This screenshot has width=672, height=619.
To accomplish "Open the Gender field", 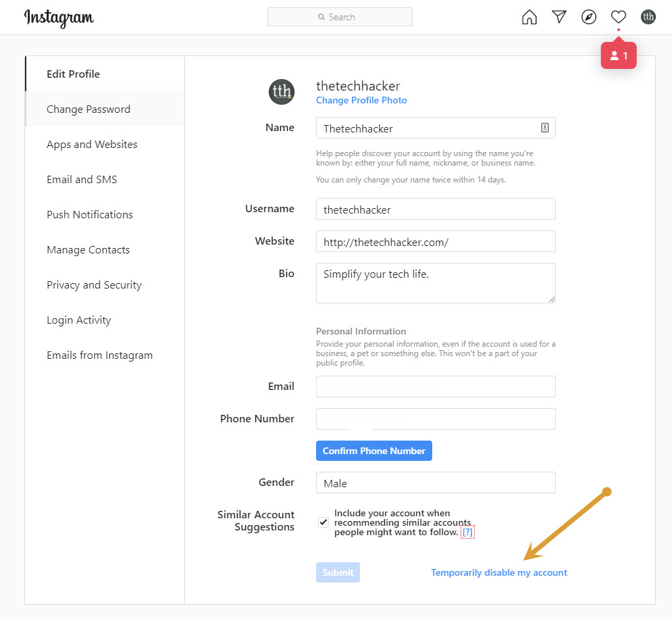I will [436, 482].
